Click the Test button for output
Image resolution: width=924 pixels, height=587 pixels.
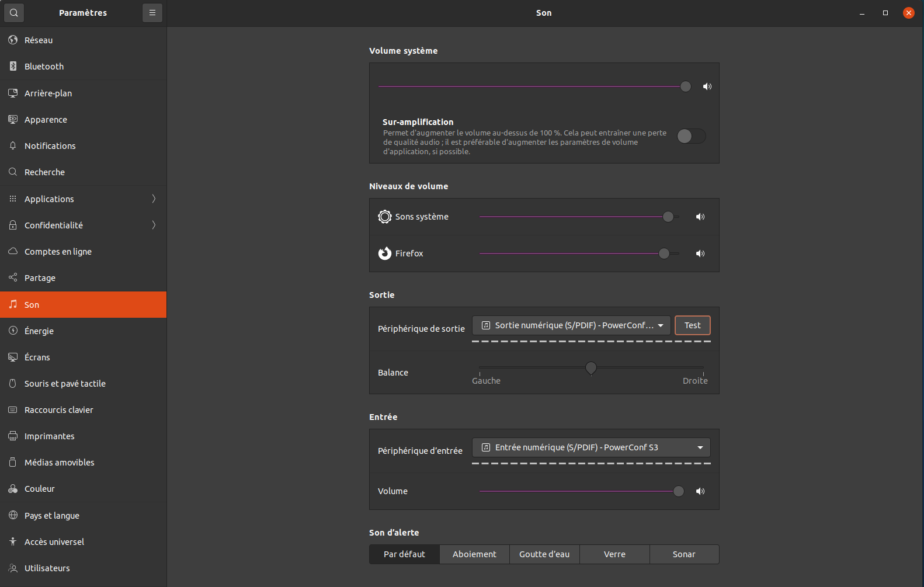coord(692,325)
